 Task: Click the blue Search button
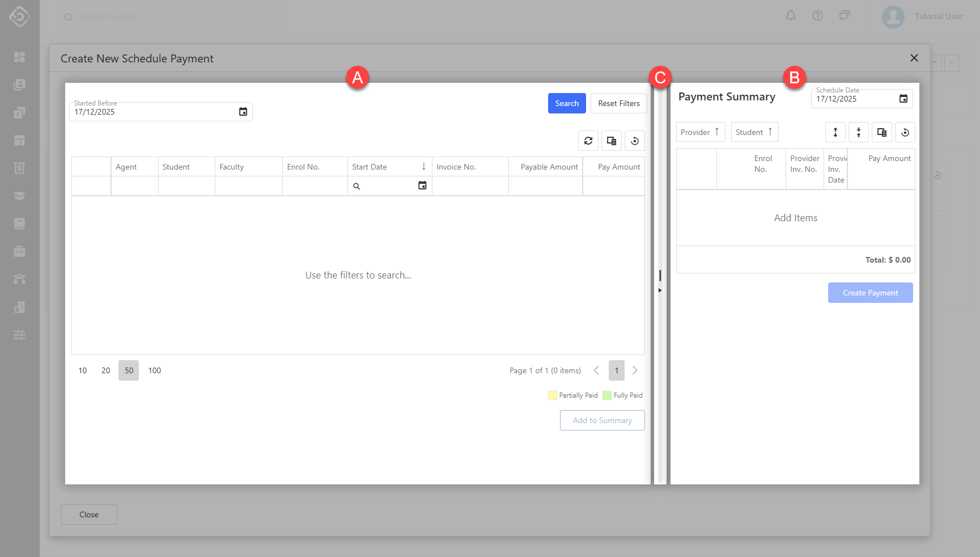[x=566, y=103]
